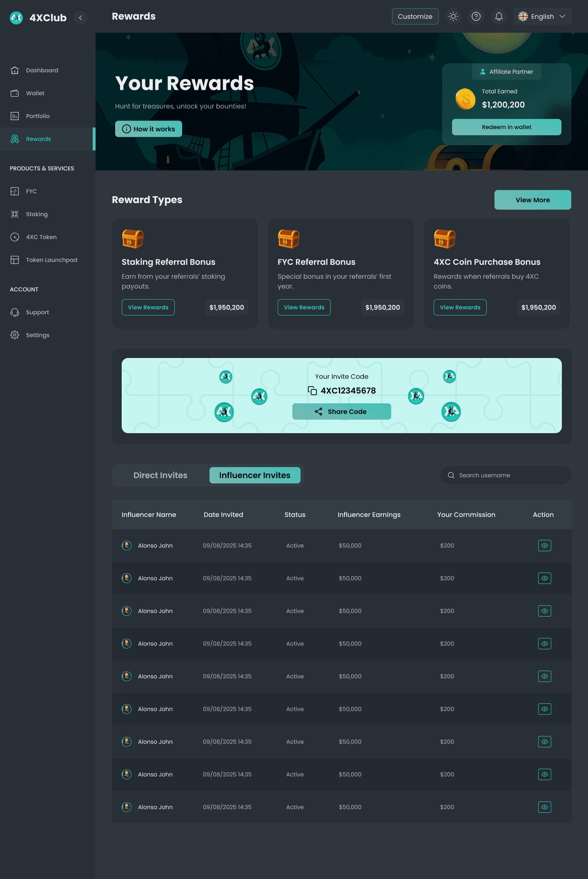Click the Search username field
Viewport: 588px width, 879px height.
[506, 475]
